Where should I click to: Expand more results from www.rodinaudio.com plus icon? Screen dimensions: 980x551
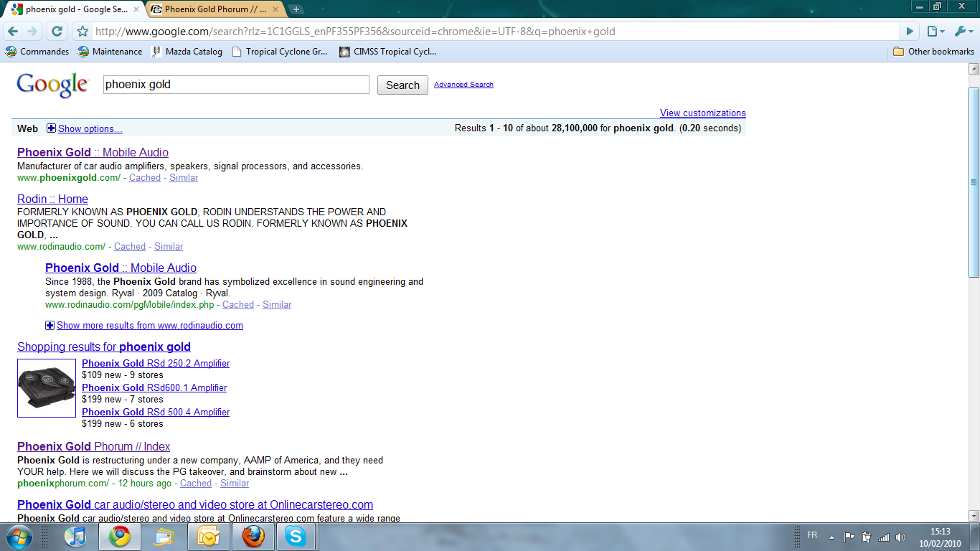tap(50, 325)
